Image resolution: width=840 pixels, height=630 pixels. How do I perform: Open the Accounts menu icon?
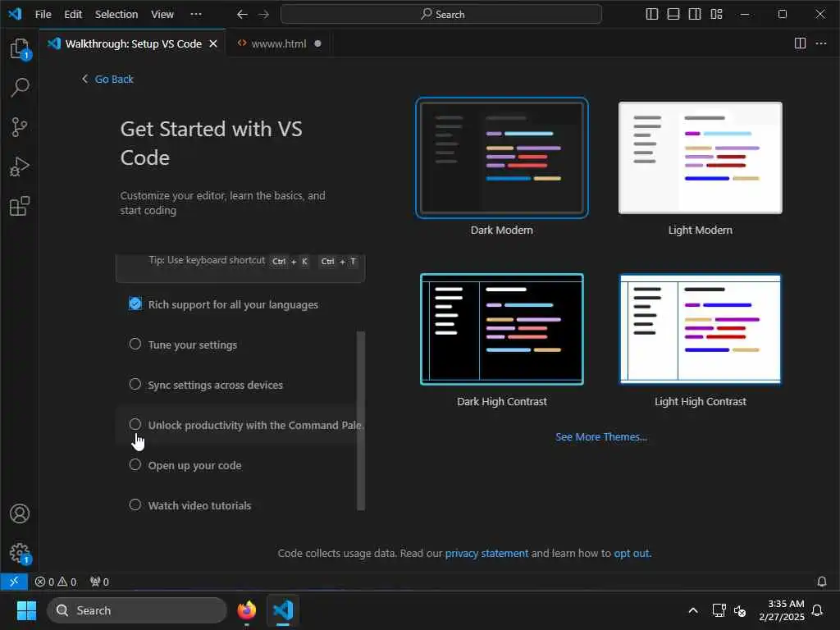pyautogui.click(x=20, y=514)
